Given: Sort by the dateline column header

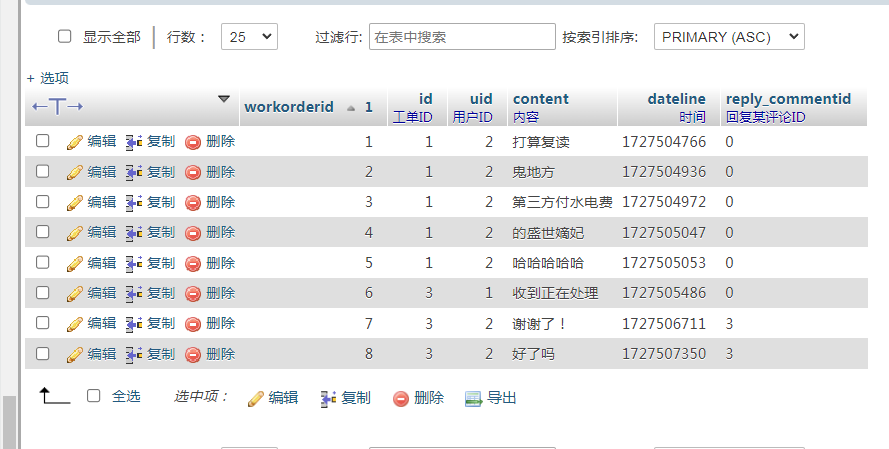Looking at the screenshot, I should coord(676,99).
